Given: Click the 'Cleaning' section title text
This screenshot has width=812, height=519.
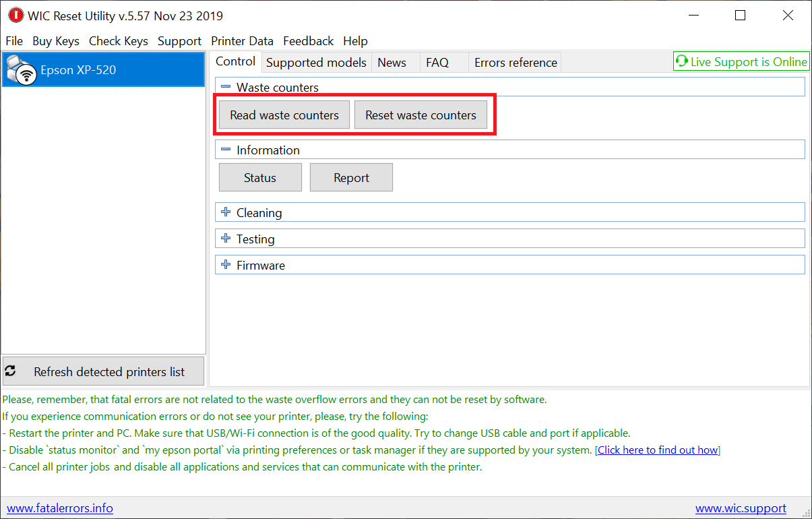Looking at the screenshot, I should click(x=259, y=213).
